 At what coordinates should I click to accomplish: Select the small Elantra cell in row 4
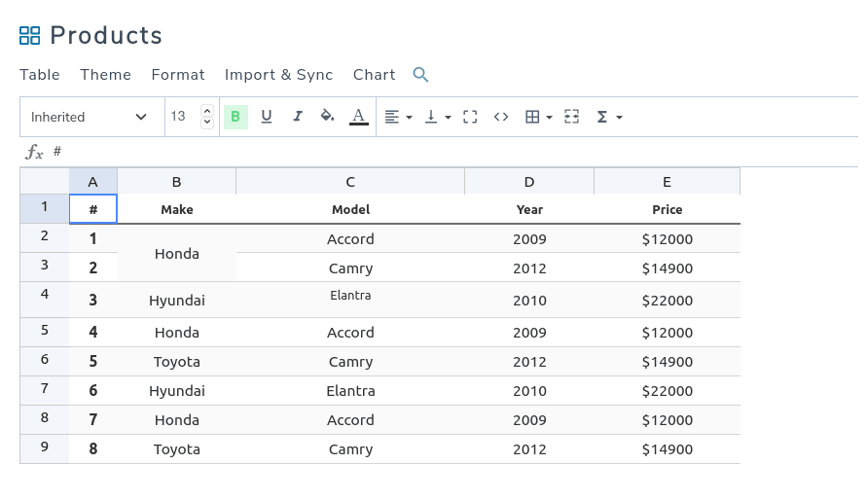350,300
